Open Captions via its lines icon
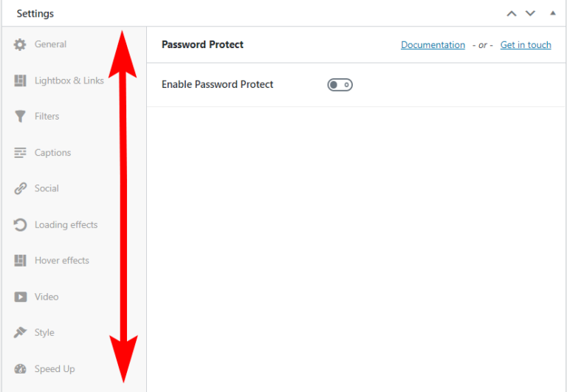The width and height of the screenshot is (567, 392). (x=20, y=153)
